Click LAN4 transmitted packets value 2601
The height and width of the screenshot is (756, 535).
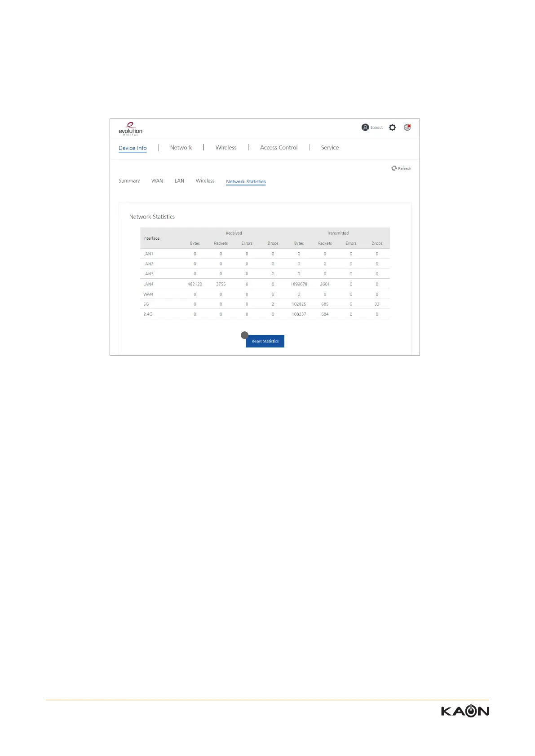325,284
